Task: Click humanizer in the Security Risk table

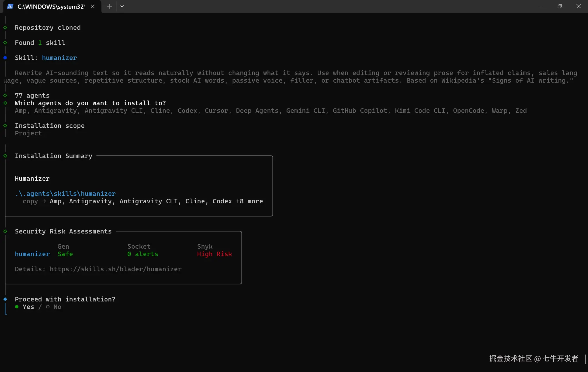Action: click(32, 254)
